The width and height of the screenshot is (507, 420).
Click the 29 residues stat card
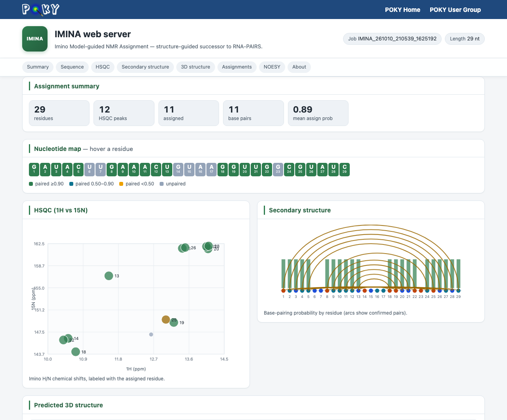59,113
